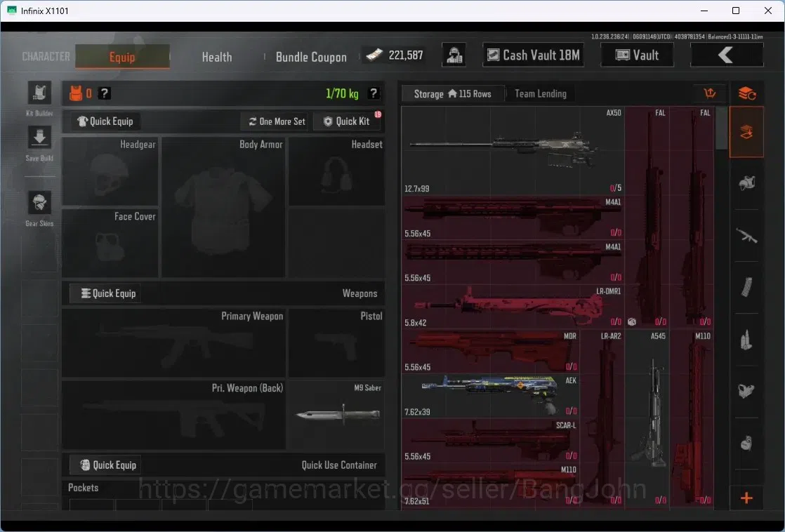Screen dimensions: 785x532
Task: Open Gear Skins
Action: (x=39, y=203)
